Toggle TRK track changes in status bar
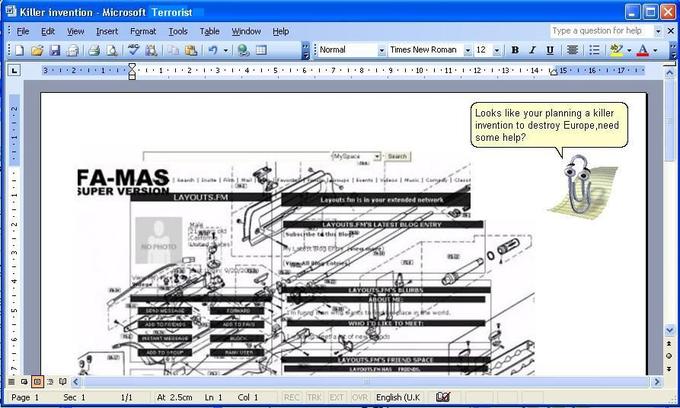 pos(314,397)
